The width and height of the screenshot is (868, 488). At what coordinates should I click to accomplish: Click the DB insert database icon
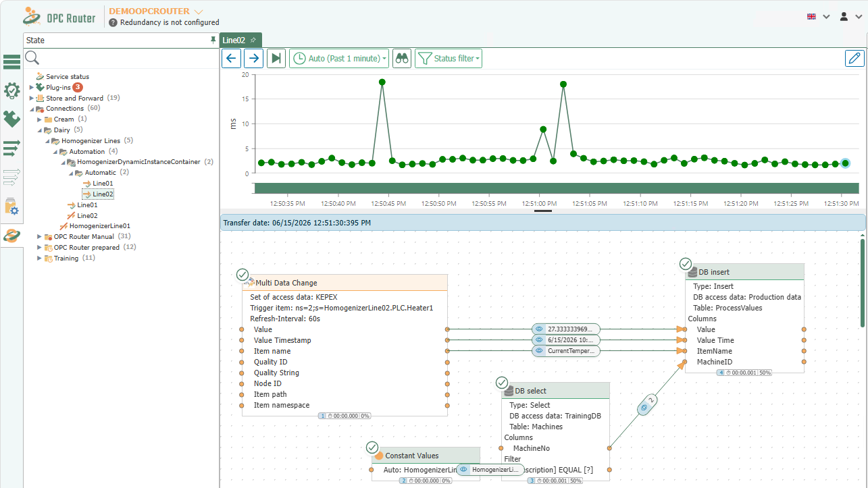(x=692, y=273)
